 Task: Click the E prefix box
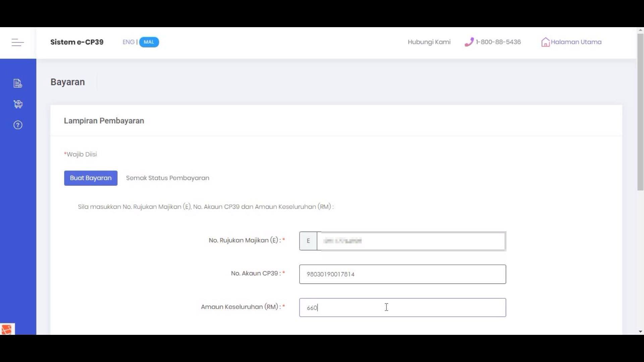click(x=308, y=241)
